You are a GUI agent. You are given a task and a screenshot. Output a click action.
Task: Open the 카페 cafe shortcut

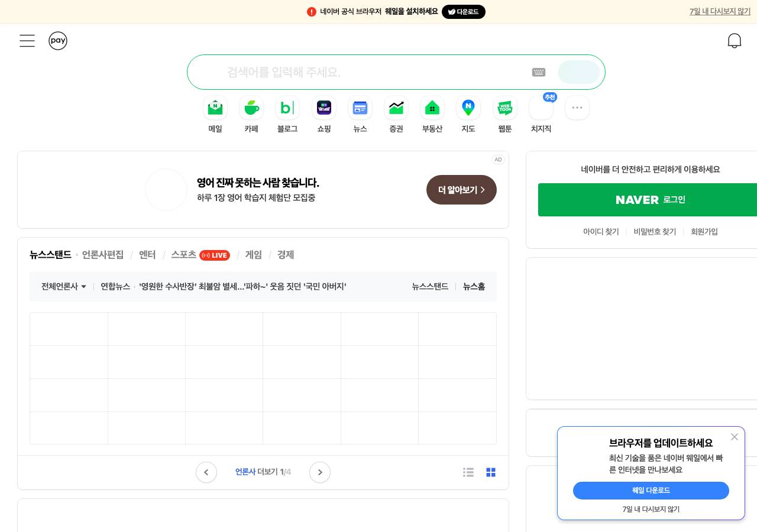251,116
